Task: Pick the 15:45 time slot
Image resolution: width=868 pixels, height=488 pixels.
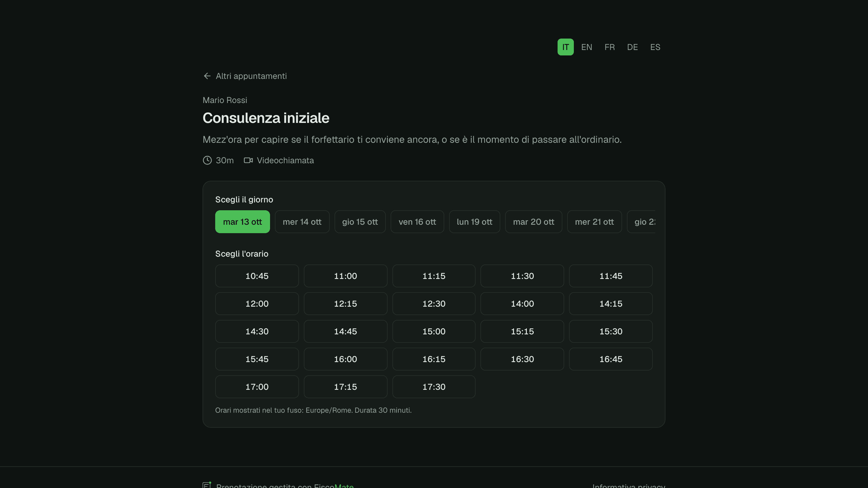Action: tap(257, 359)
